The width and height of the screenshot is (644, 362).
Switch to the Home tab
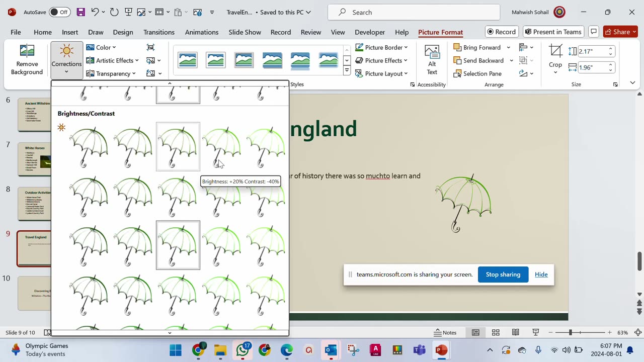tap(43, 32)
